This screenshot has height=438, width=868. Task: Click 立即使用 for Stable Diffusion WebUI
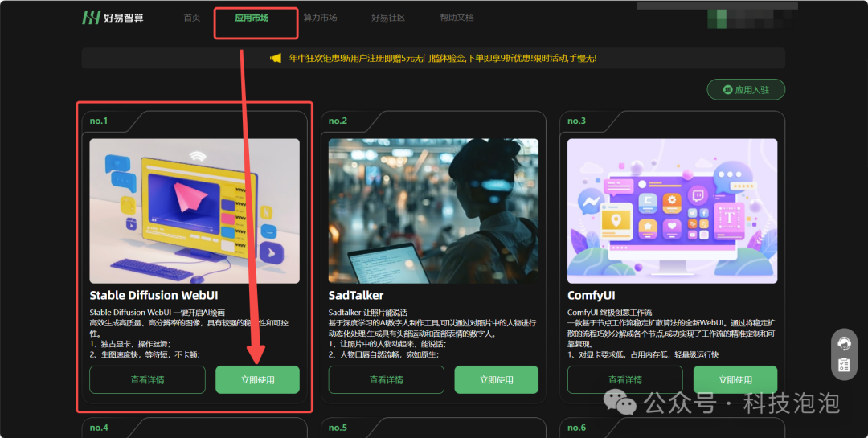(257, 380)
